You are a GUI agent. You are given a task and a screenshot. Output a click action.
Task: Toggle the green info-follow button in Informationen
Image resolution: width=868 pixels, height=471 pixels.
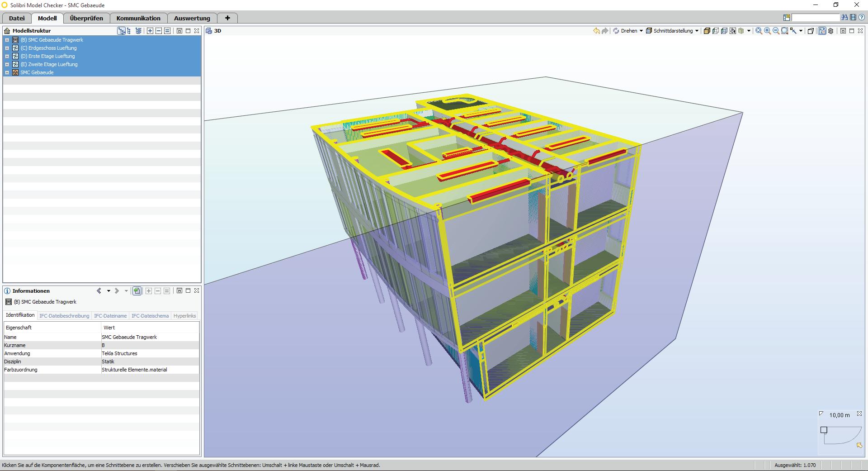click(137, 291)
